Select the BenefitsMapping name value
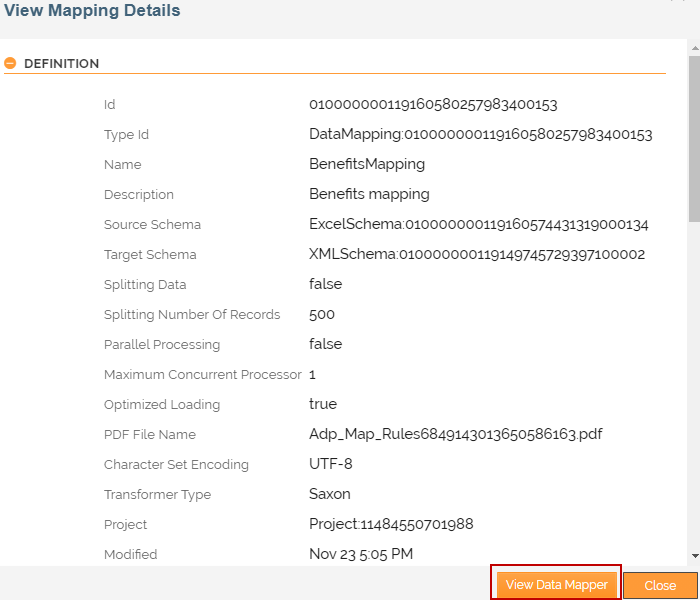 point(367,164)
